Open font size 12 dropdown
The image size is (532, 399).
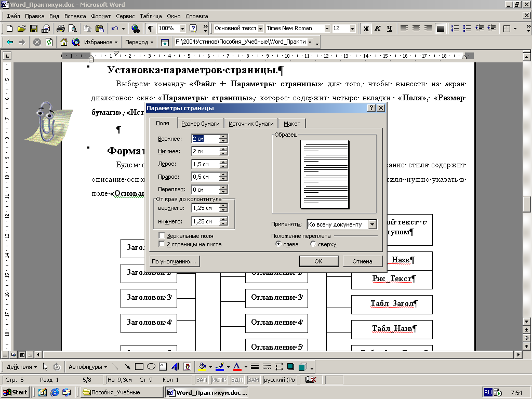352,29
